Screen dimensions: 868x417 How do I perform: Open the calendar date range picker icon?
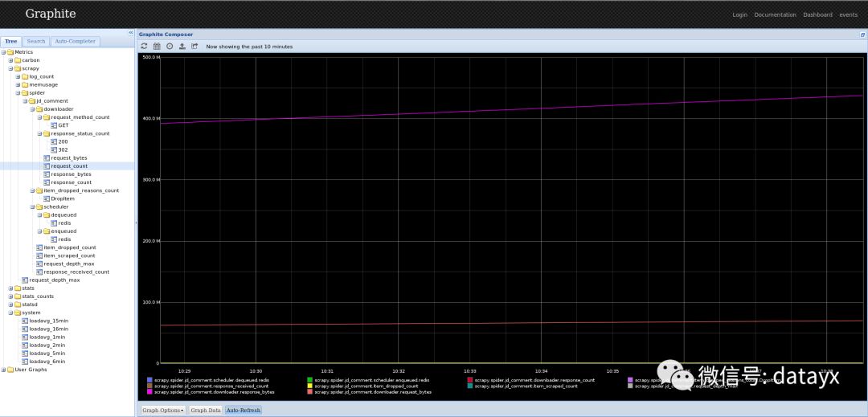click(x=157, y=47)
